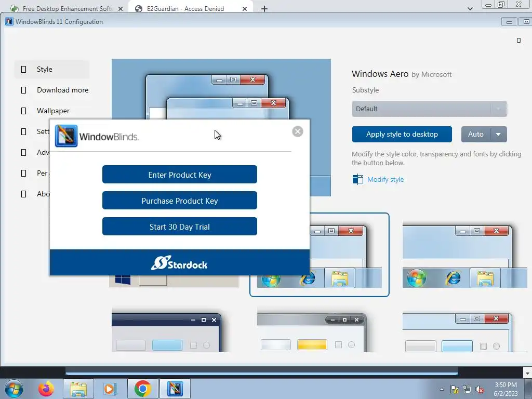
Task: Click the WindowBlinds logo icon in dialog
Action: point(66,136)
